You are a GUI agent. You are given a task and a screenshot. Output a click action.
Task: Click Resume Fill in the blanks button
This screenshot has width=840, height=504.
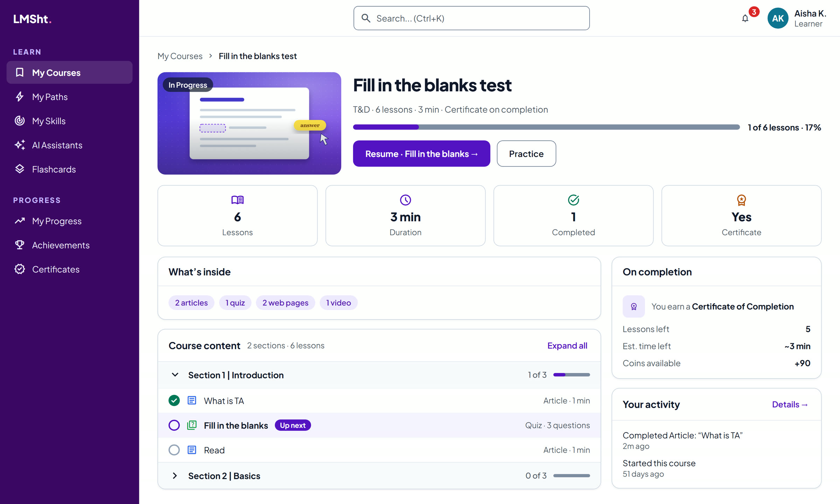point(421,154)
